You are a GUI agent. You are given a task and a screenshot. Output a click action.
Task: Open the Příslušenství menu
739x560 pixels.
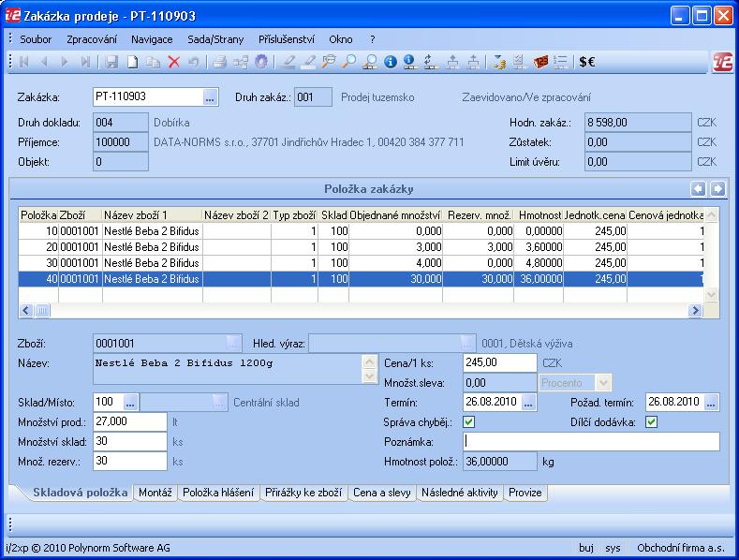coord(286,39)
